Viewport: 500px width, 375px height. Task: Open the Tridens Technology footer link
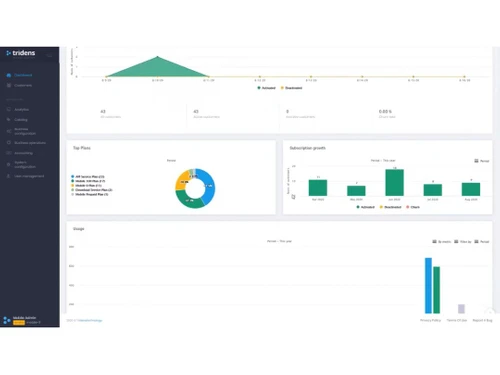pos(90,321)
